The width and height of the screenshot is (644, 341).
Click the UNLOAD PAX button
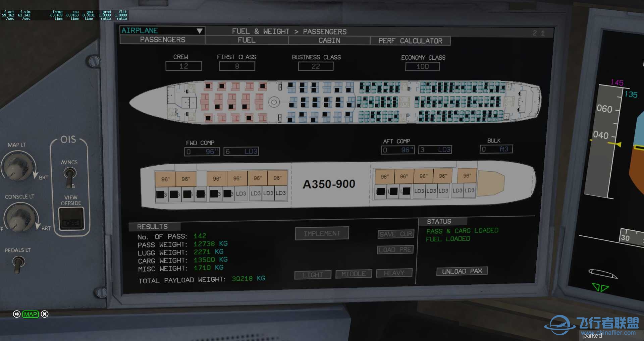[462, 271]
